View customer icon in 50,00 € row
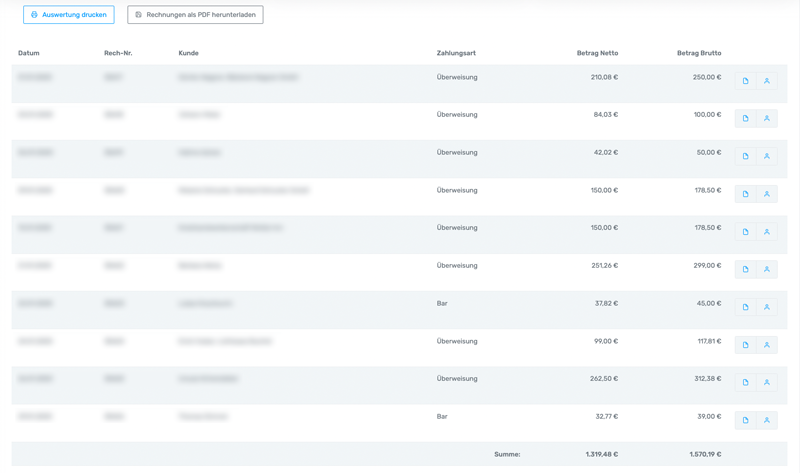The image size is (800, 473). click(767, 156)
